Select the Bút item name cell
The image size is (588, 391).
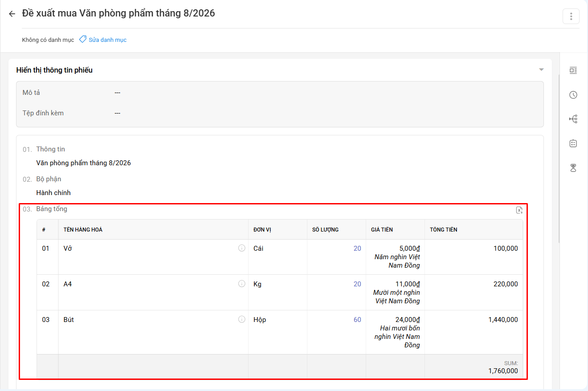pos(153,332)
